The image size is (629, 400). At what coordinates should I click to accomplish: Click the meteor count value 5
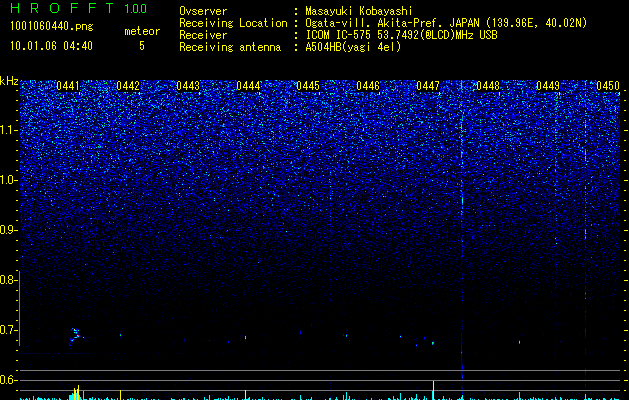coord(142,46)
